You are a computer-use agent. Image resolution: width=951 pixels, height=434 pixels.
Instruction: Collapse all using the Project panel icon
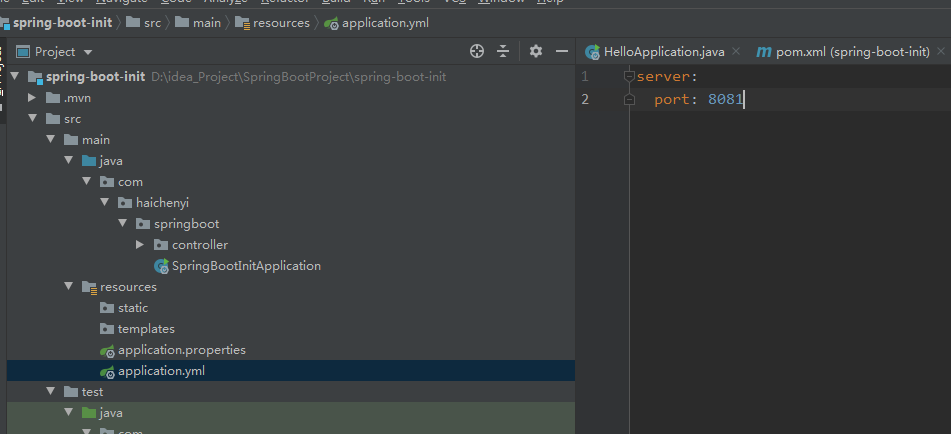coord(503,52)
